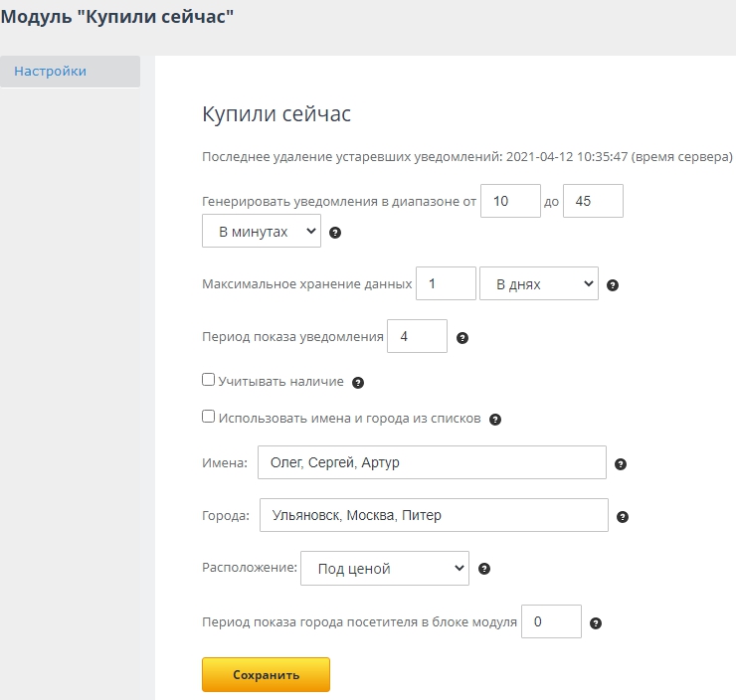The image size is (736, 700).
Task: Click help icon next to 'Города' field
Action: (623, 517)
